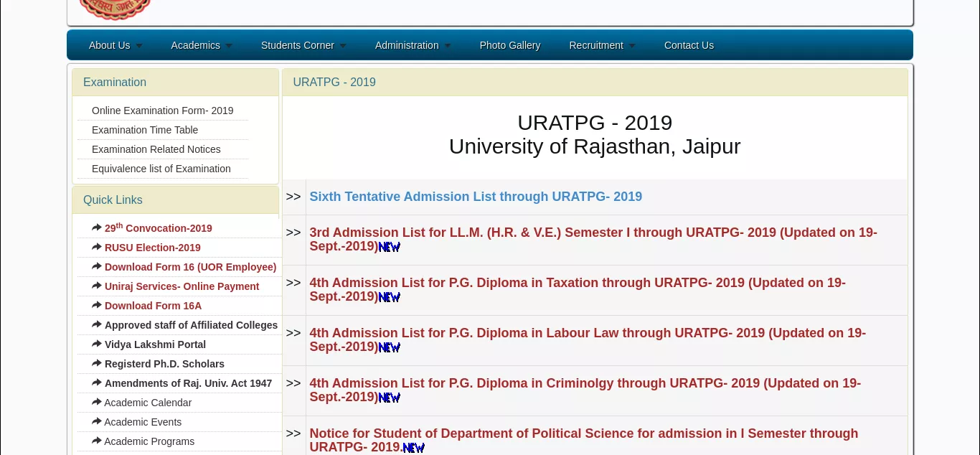The height and width of the screenshot is (455, 980).
Task: Click the arrow icon beside Academic Programs
Action: point(97,441)
